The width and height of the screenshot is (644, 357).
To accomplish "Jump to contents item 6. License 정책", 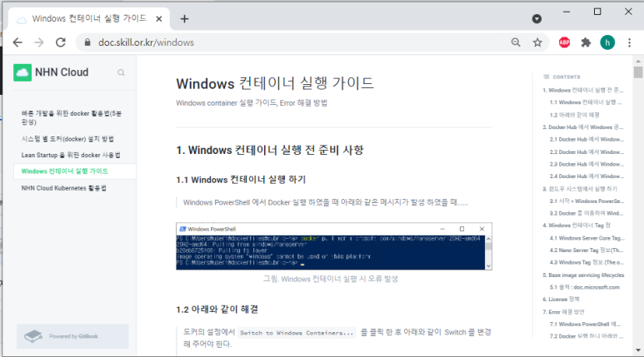I will (x=561, y=299).
